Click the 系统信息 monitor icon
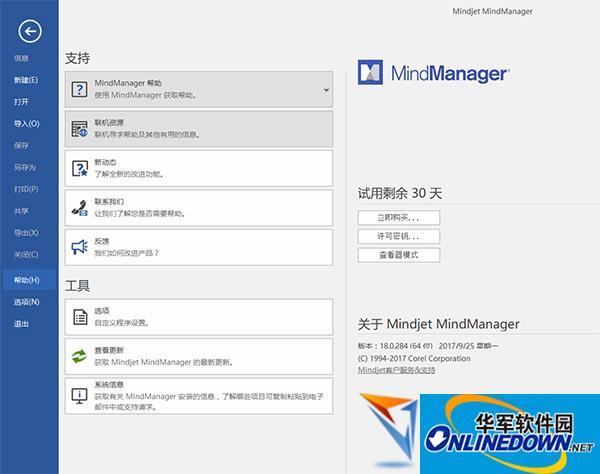 (80, 396)
